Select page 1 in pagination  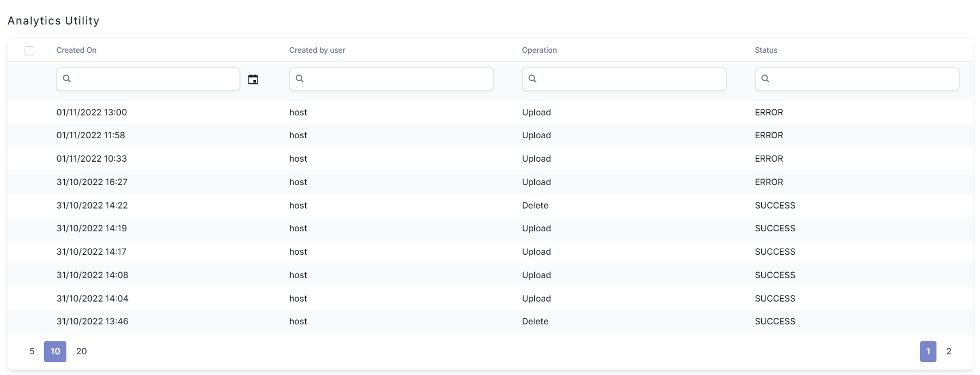928,352
